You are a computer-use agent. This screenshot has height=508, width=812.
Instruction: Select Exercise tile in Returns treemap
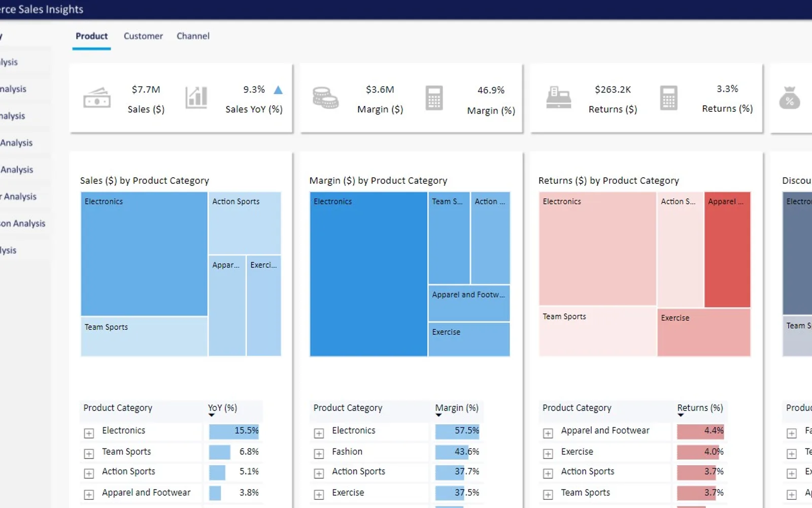pos(704,332)
